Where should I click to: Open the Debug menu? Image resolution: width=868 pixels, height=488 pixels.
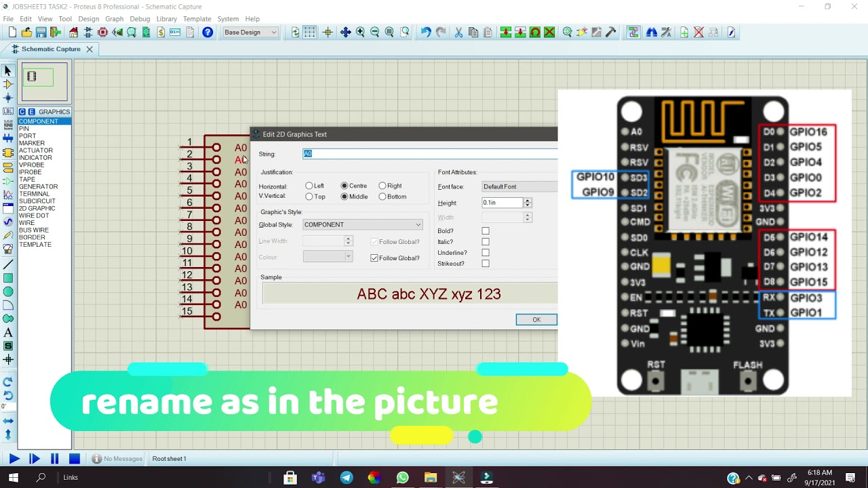pyautogui.click(x=140, y=19)
